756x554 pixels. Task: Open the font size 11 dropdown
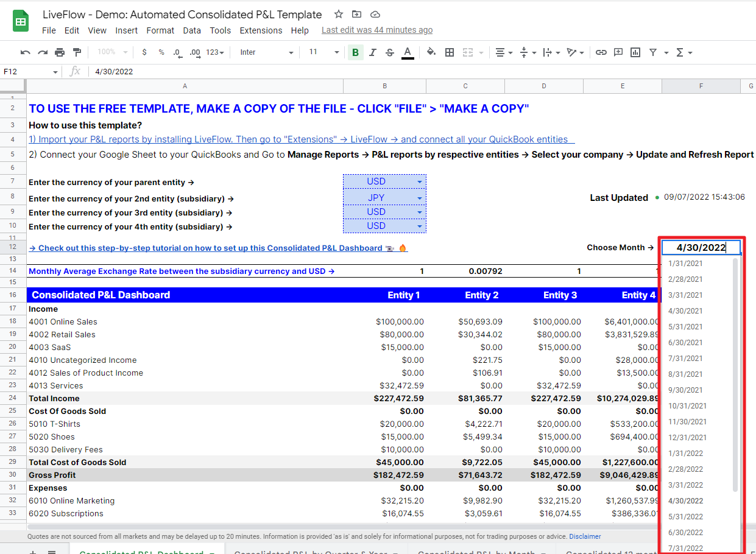coord(323,52)
